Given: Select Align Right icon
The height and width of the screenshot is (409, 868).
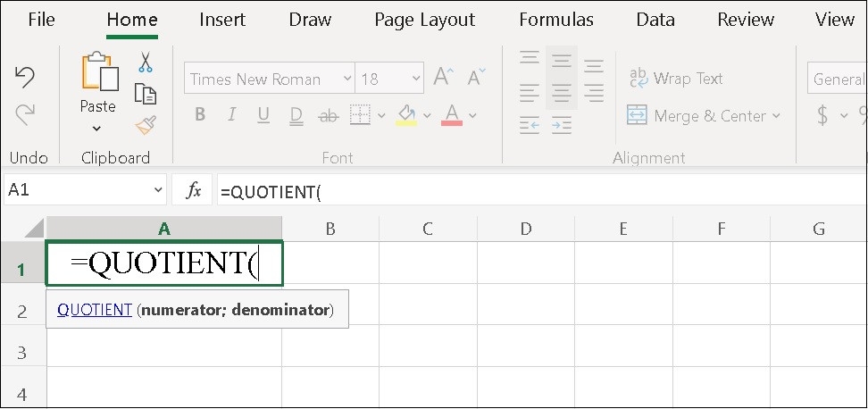Looking at the screenshot, I should pyautogui.click(x=594, y=92).
